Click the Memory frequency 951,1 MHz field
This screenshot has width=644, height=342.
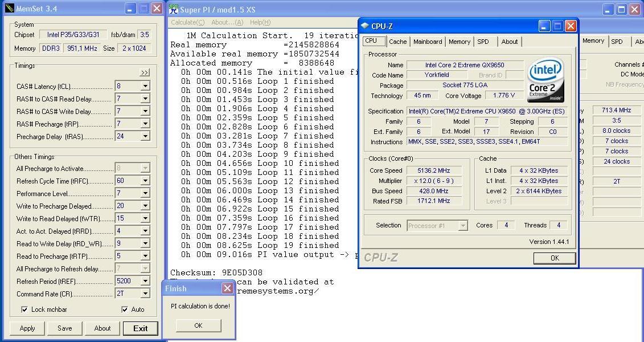pos(82,48)
